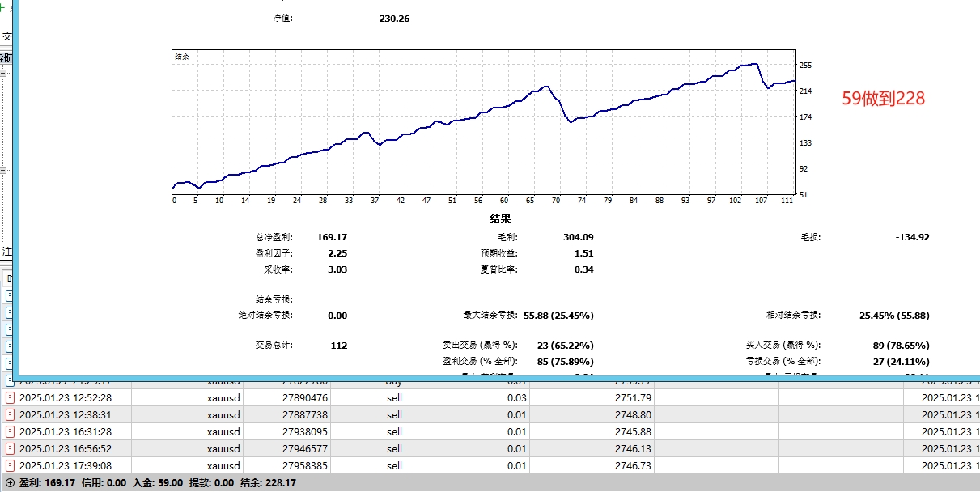The height and width of the screenshot is (492, 980).
Task: Click sell in the 27958385 ticket row
Action: (394, 465)
